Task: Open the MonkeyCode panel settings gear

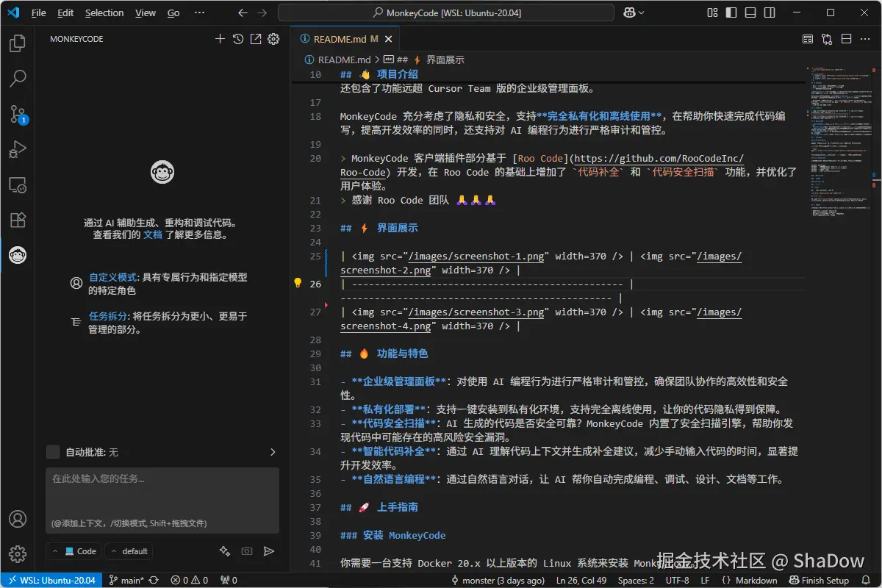Action: [x=273, y=38]
